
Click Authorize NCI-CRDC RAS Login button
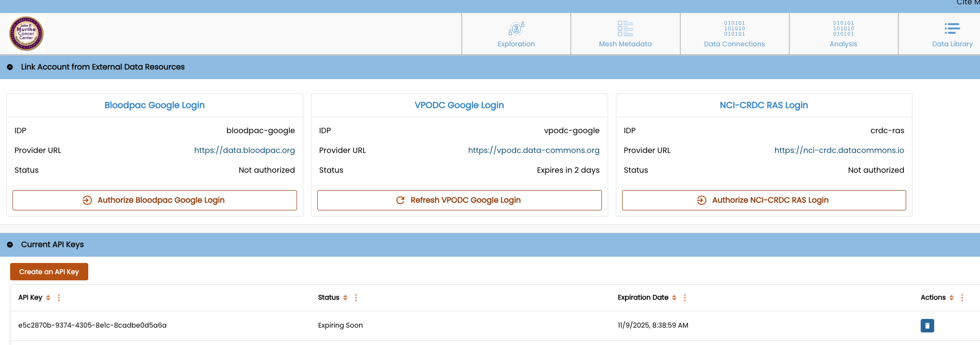click(x=764, y=200)
